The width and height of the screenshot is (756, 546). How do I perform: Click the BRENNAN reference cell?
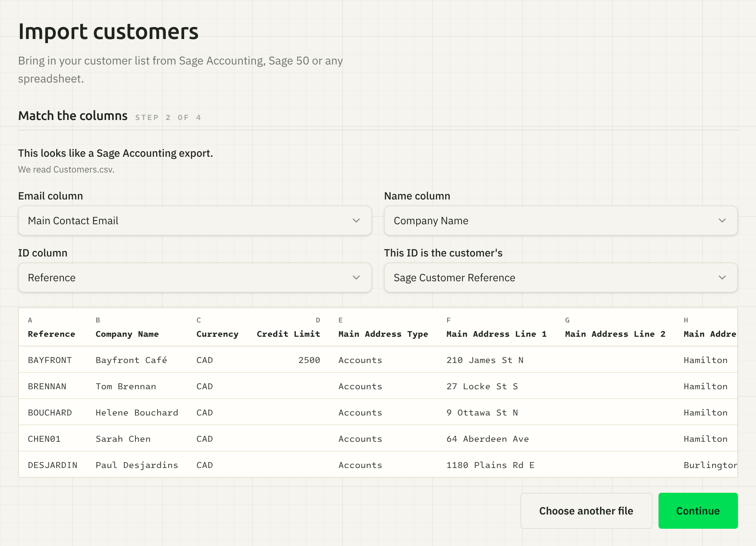(x=47, y=386)
